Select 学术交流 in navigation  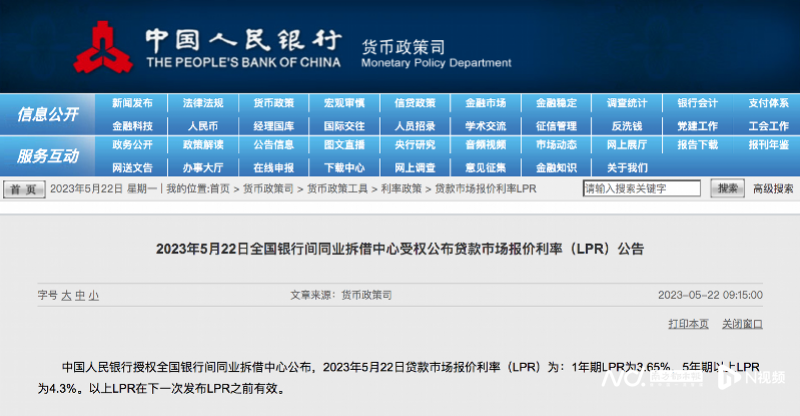(486, 126)
